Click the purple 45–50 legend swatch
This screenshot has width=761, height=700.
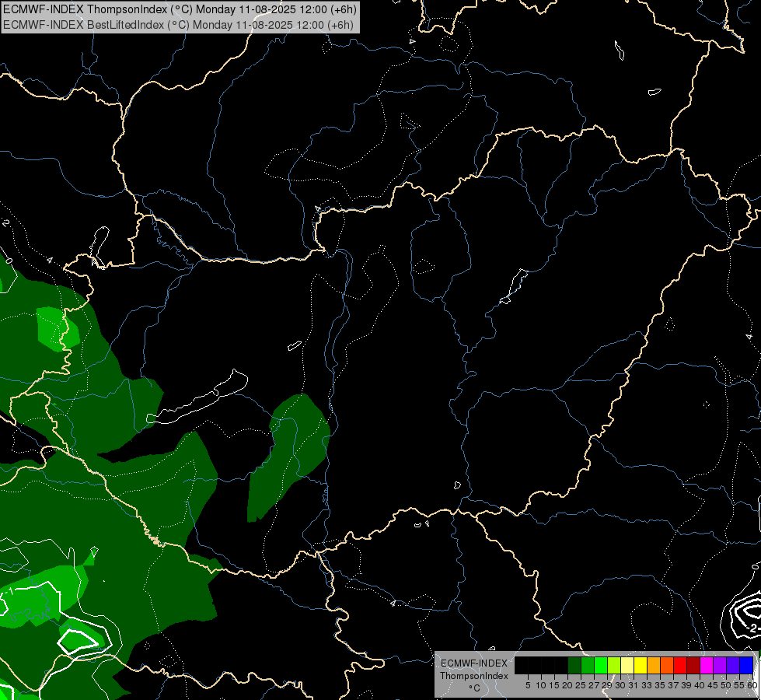tap(720, 665)
